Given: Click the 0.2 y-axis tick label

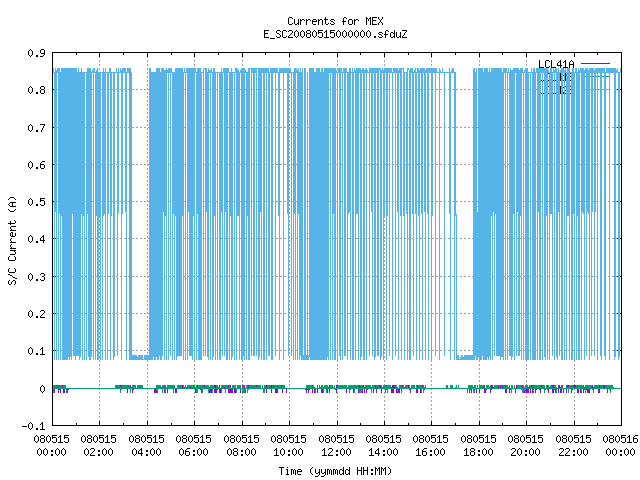Looking at the screenshot, I should click(x=36, y=314).
